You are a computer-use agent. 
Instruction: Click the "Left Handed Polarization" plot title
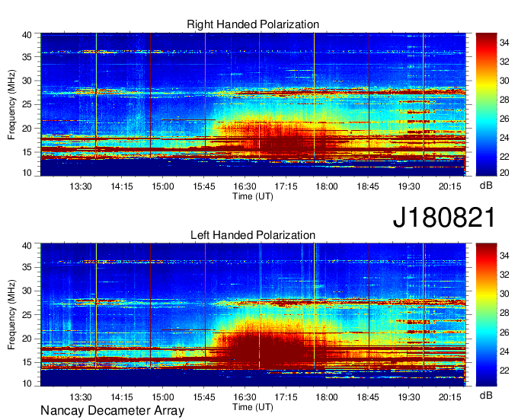coord(253,235)
